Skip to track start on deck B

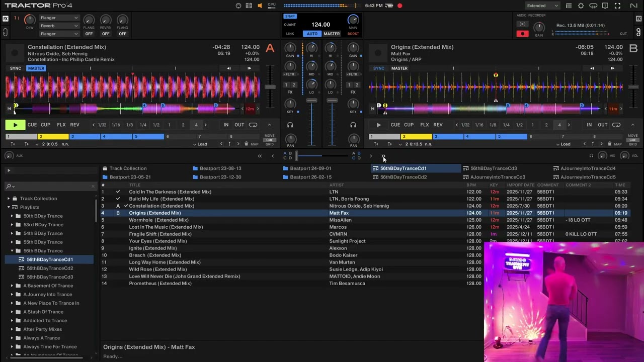[x=372, y=108]
